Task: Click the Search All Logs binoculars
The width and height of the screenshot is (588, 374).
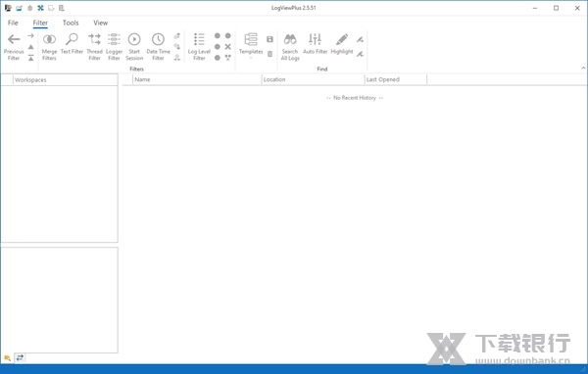Action: tap(290, 39)
